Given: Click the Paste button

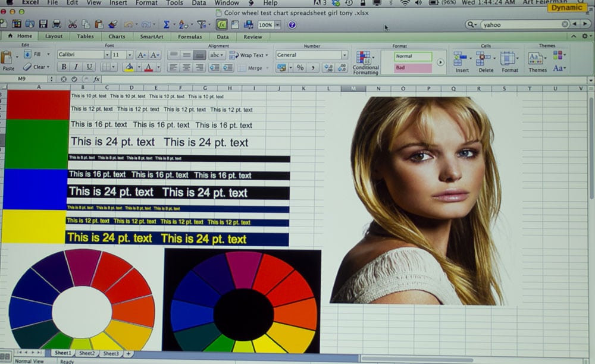Looking at the screenshot, I should click(8, 61).
